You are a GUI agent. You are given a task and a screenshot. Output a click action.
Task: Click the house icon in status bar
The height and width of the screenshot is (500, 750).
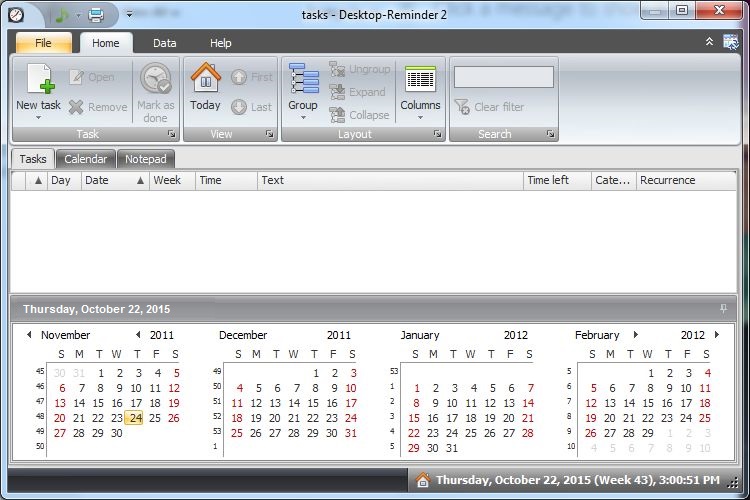422,480
